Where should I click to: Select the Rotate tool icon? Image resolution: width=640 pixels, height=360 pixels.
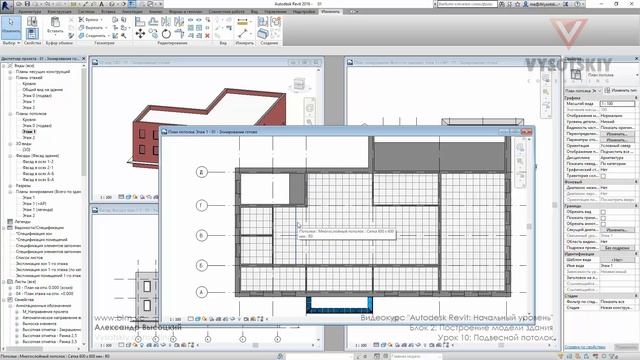166,34
